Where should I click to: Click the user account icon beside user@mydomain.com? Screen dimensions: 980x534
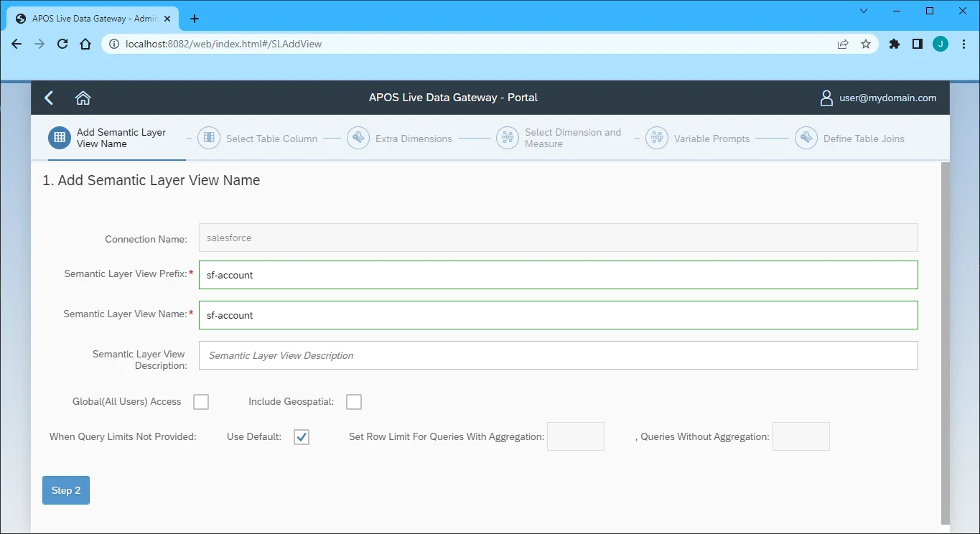pos(826,98)
